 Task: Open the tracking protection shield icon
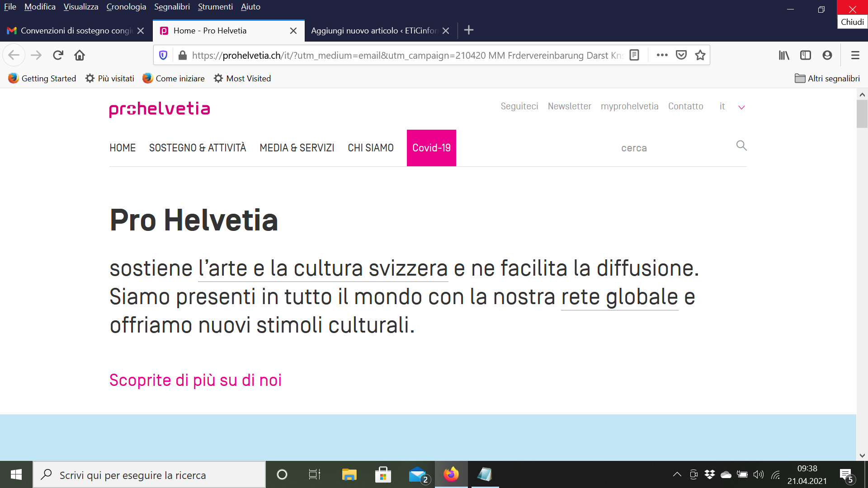(164, 55)
